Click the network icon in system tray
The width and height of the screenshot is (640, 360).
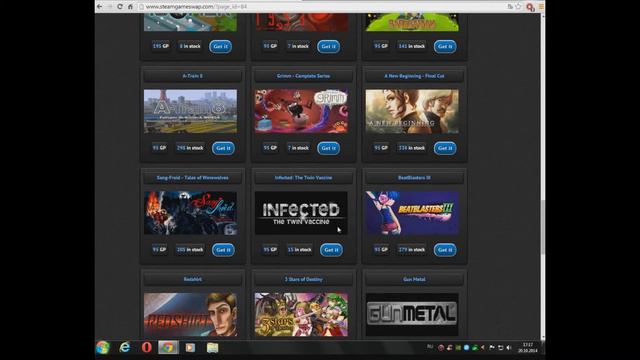pyautogui.click(x=500, y=347)
